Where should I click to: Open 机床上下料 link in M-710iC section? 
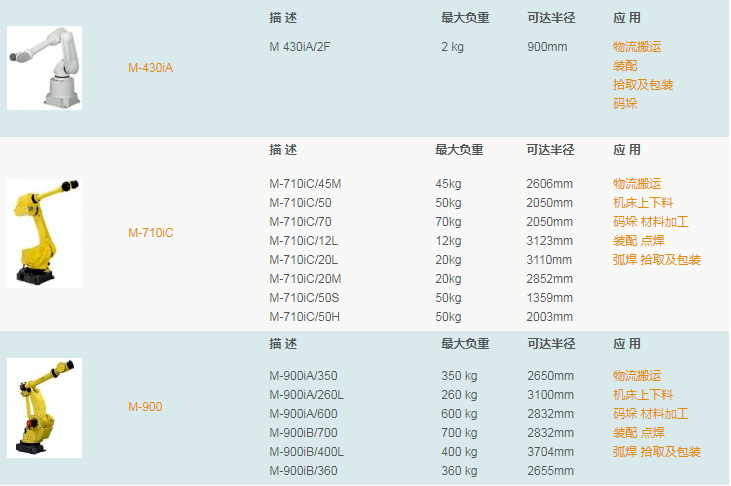643,203
